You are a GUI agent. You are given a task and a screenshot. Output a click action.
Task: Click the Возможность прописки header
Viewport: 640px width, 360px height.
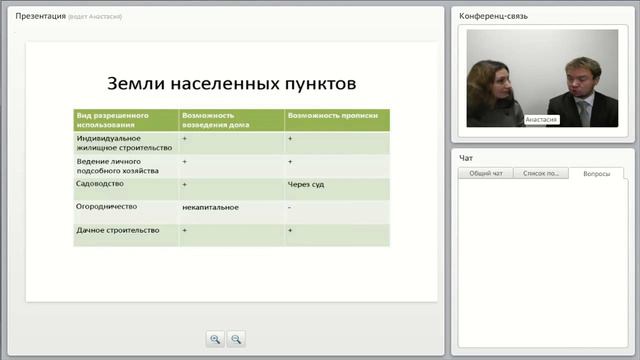click(337, 120)
